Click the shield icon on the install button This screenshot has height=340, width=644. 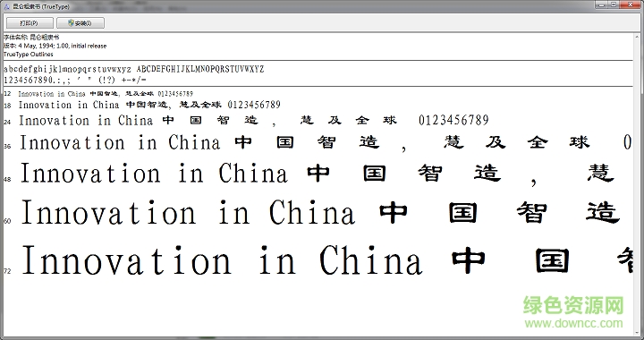tap(71, 23)
